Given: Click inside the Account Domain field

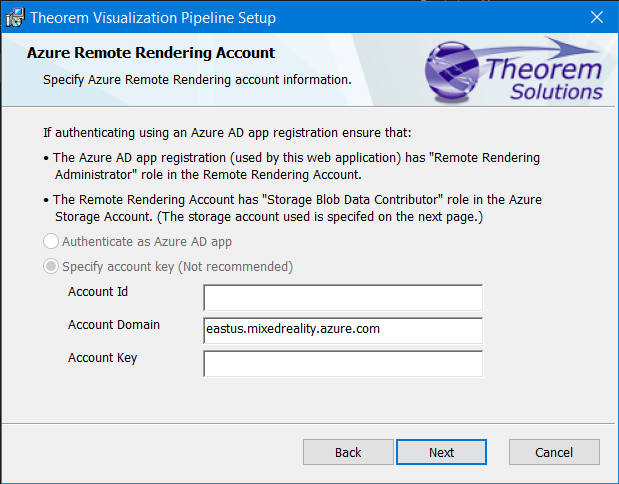Looking at the screenshot, I should (342, 330).
